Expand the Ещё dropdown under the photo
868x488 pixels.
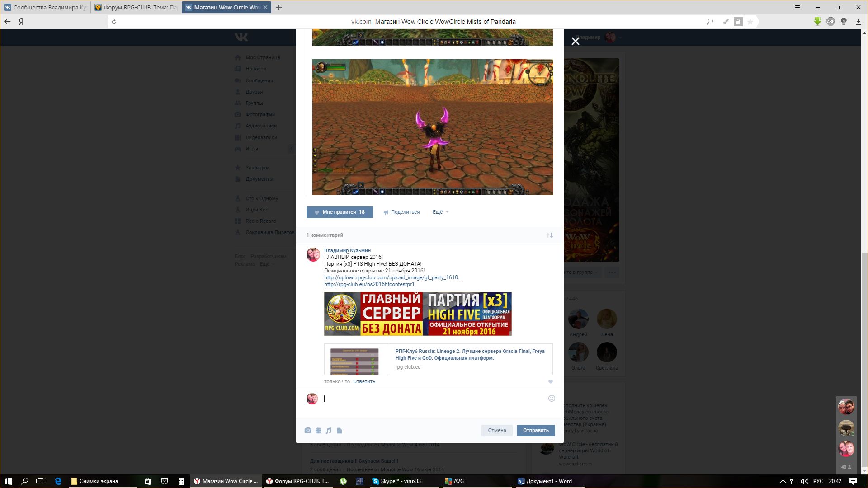(x=441, y=212)
